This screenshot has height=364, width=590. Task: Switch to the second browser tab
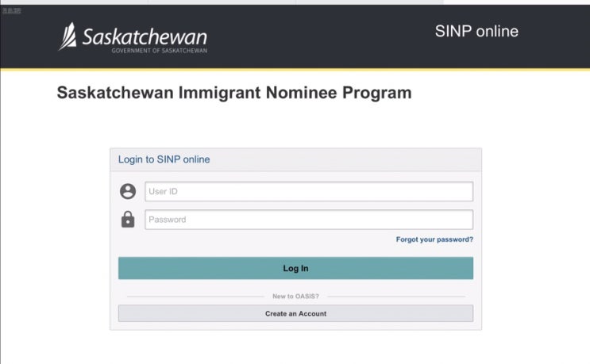click(221, 2)
